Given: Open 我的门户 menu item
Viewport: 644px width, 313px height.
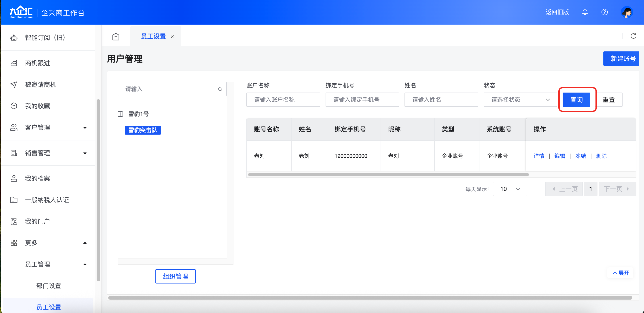Looking at the screenshot, I should click(x=38, y=221).
